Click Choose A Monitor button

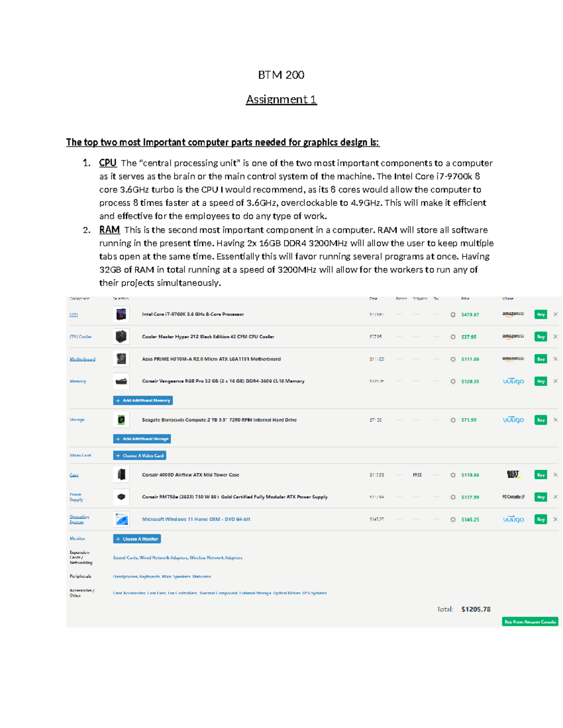click(x=137, y=539)
